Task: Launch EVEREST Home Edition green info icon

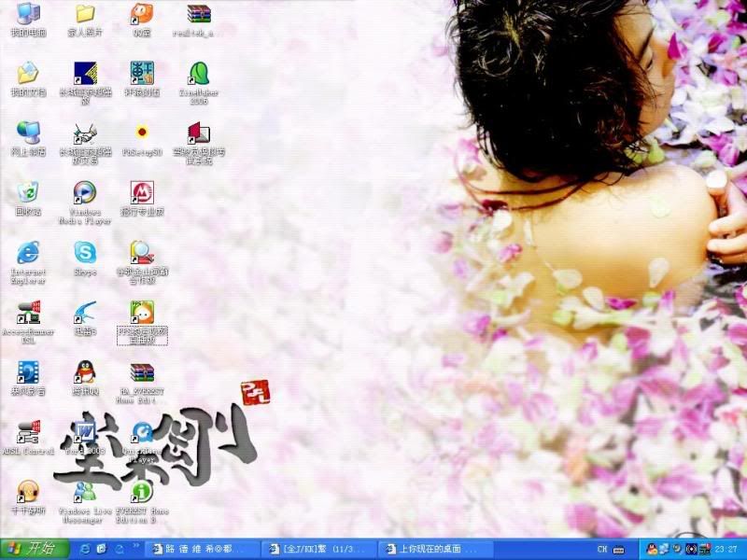Action: [x=142, y=491]
